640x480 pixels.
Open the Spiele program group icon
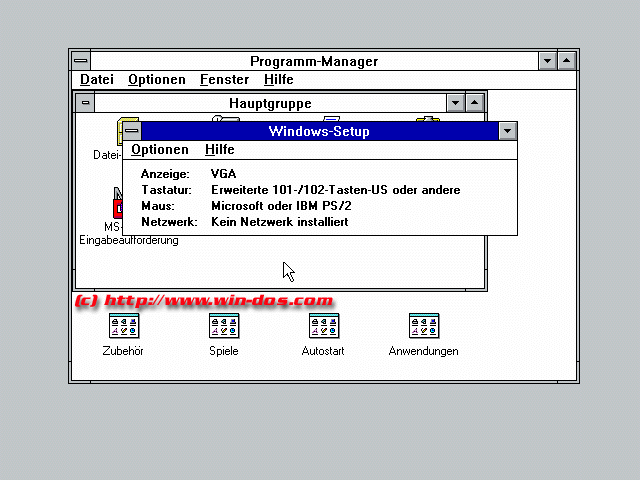224,326
